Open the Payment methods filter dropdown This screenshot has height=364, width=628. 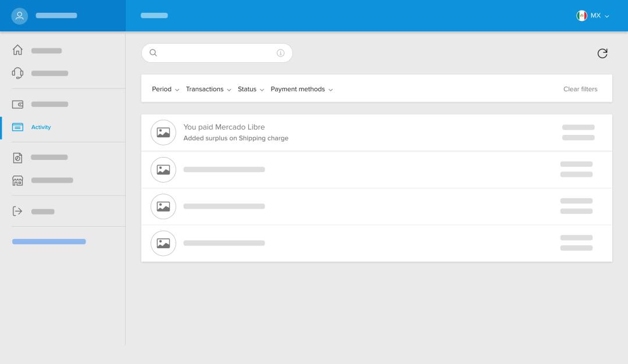click(x=301, y=90)
